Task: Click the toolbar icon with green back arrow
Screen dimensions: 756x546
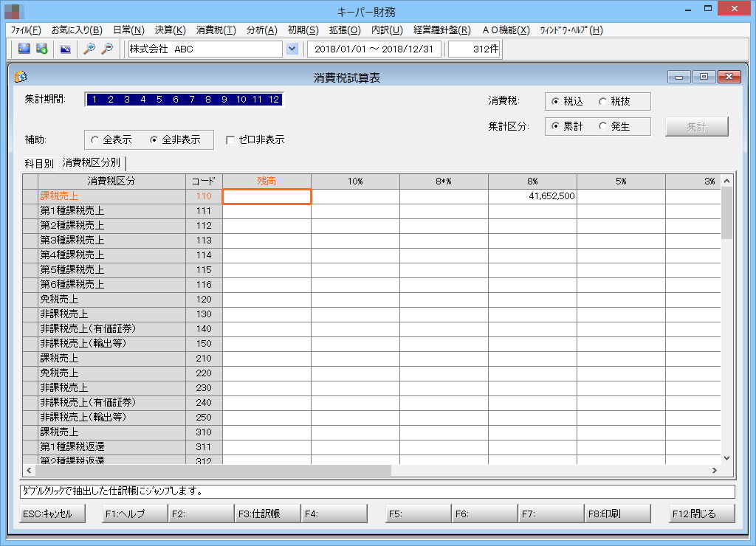Action: (x=42, y=49)
